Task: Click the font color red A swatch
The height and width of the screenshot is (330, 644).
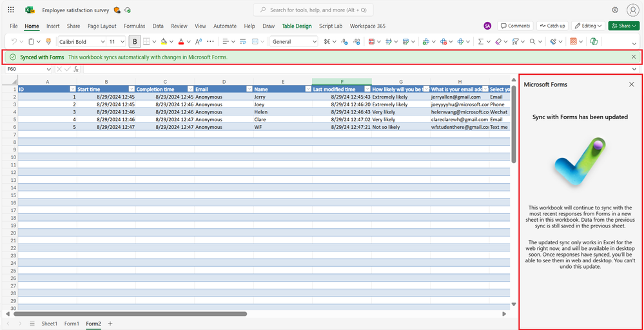Action: [181, 41]
